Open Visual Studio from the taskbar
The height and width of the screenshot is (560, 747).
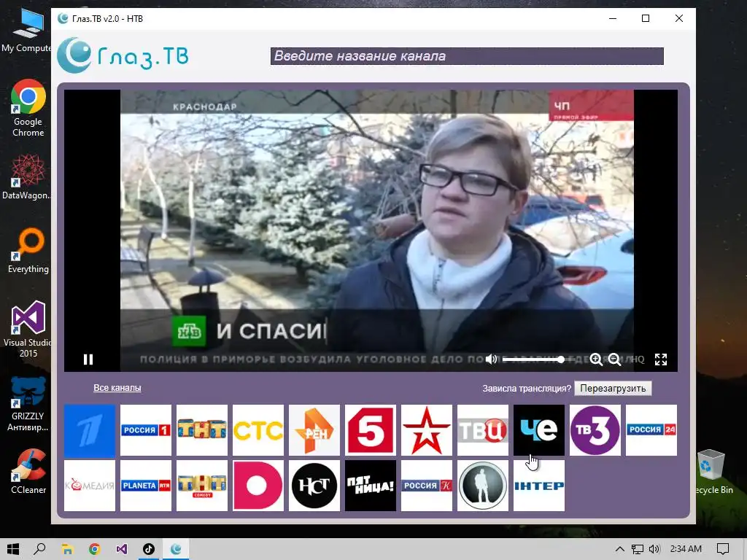tap(122, 549)
